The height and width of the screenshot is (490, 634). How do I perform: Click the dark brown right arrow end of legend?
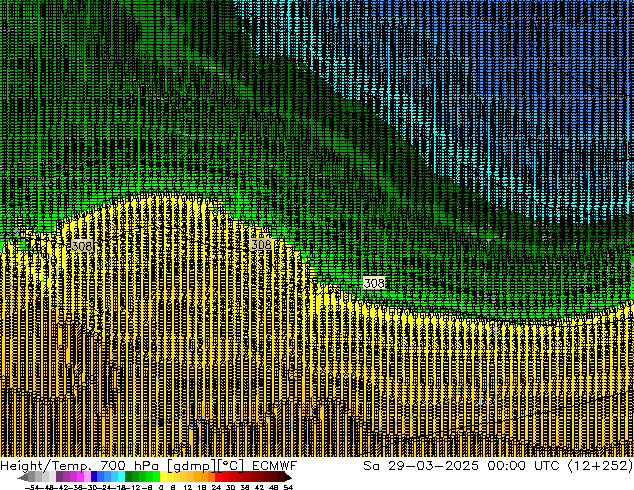pyautogui.click(x=287, y=477)
